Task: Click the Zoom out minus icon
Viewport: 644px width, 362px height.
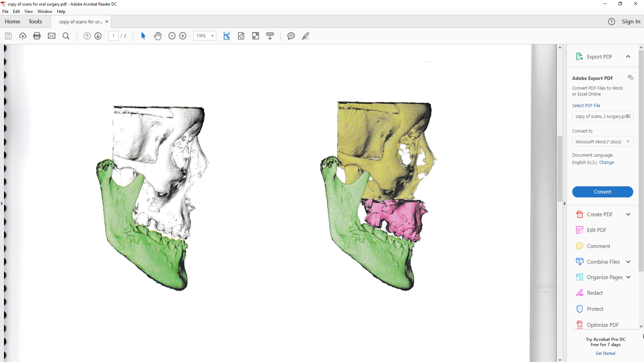Action: (x=172, y=36)
